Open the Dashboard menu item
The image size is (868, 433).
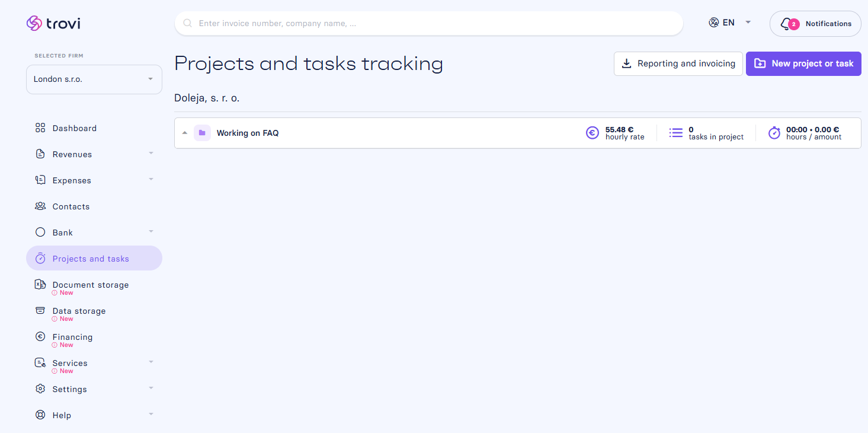[x=94, y=128]
